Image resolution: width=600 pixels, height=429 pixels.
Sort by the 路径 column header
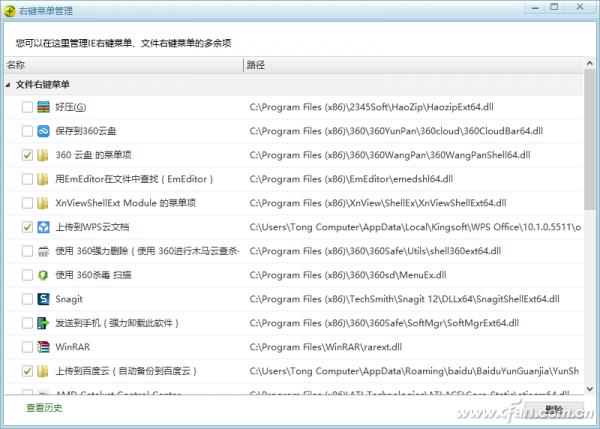point(413,65)
